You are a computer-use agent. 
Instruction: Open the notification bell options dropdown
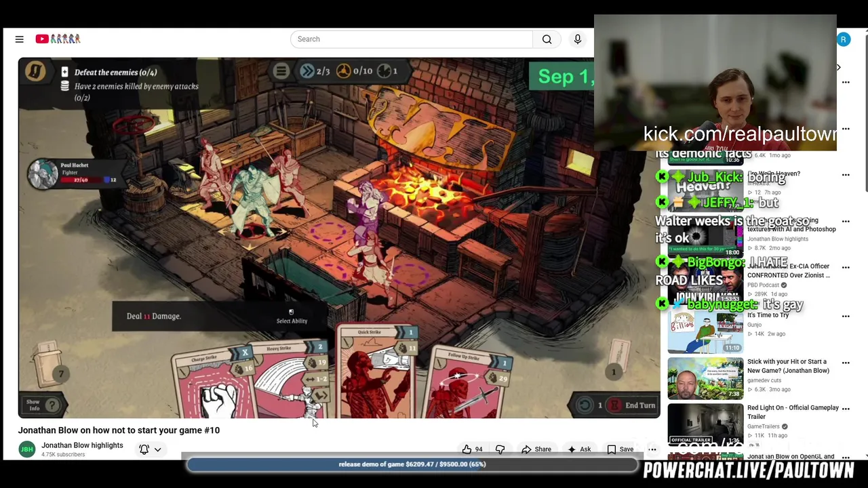[150, 449]
